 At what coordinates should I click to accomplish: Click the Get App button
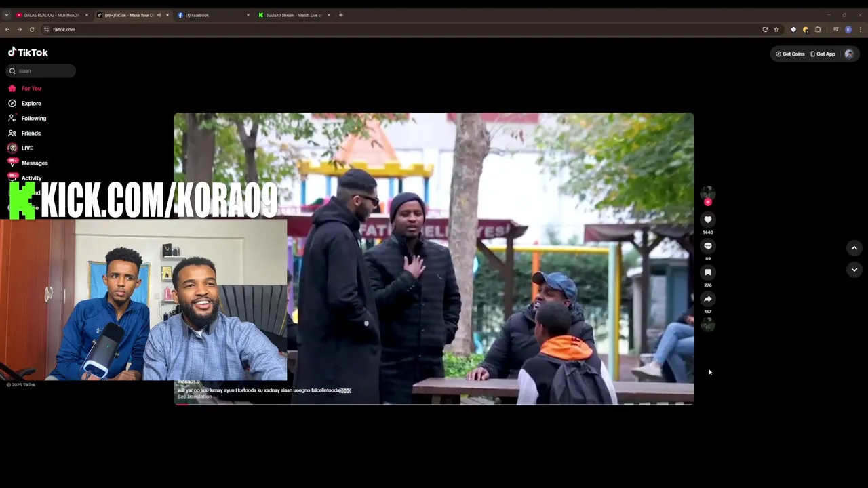coord(823,54)
